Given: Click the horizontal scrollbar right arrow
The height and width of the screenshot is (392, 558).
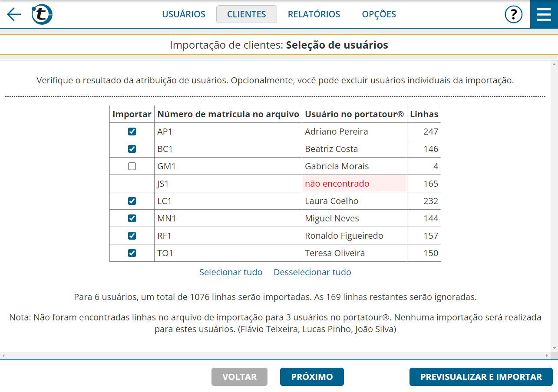Looking at the screenshot, I should (548, 356).
